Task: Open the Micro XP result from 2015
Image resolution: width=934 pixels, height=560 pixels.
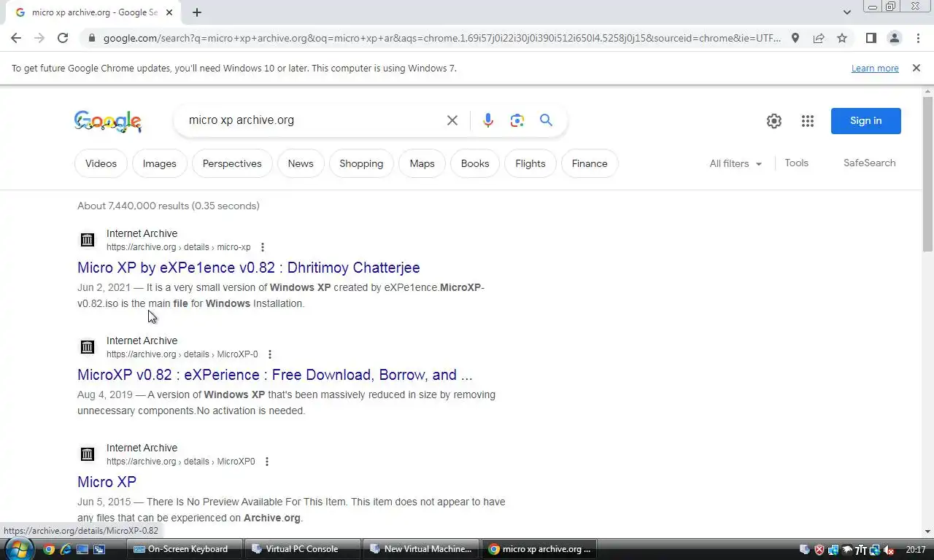Action: (x=107, y=482)
